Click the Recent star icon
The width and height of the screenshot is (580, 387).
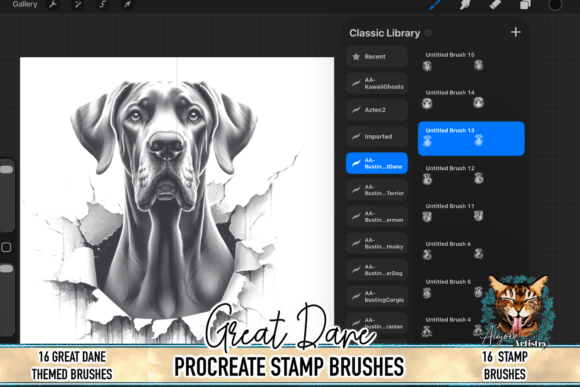[356, 57]
